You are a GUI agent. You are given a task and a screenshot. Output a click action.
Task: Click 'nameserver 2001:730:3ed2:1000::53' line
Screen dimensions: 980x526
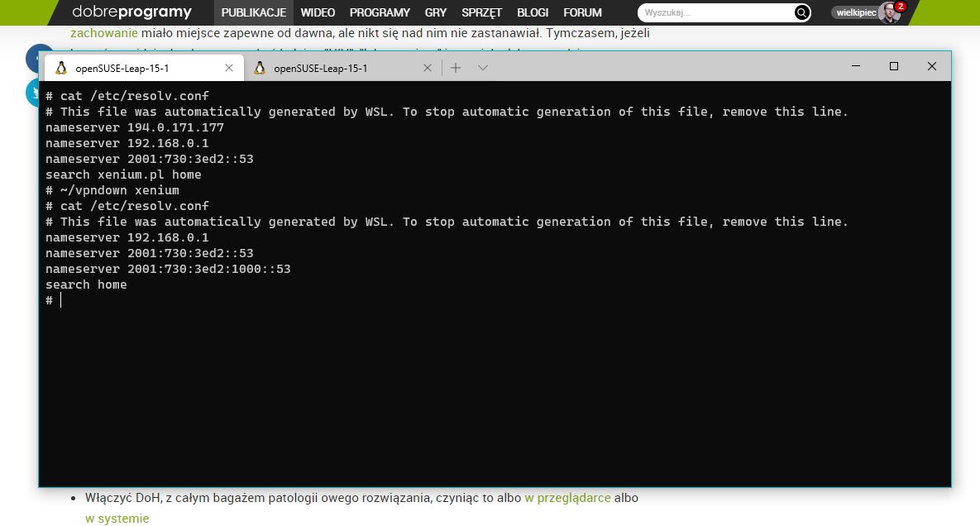pos(168,269)
